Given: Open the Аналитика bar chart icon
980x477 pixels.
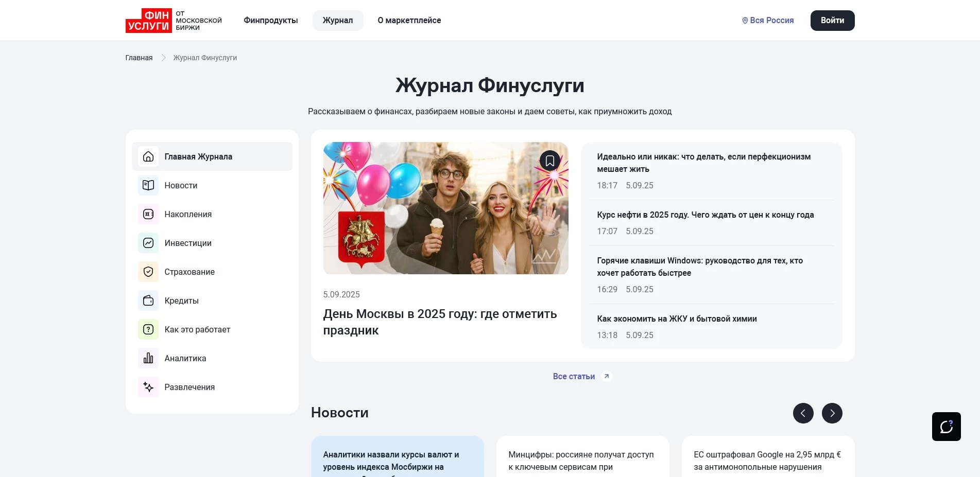Looking at the screenshot, I should click(x=148, y=358).
